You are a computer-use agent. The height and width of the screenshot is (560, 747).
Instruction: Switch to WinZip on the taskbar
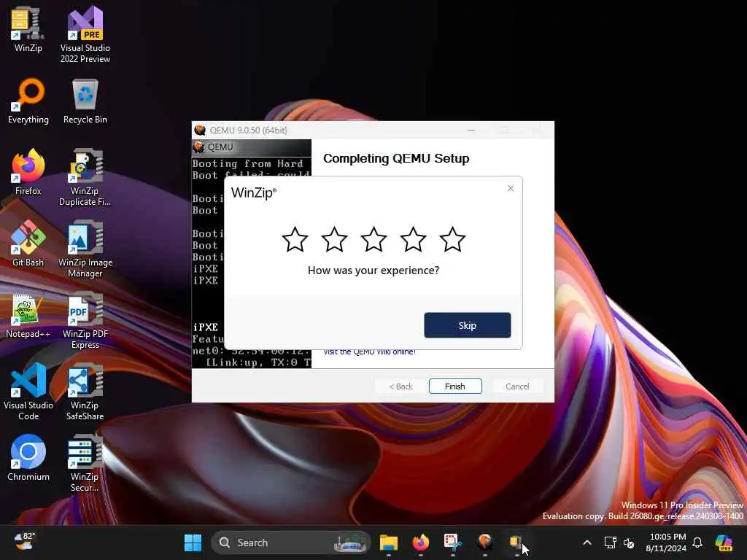(517, 542)
